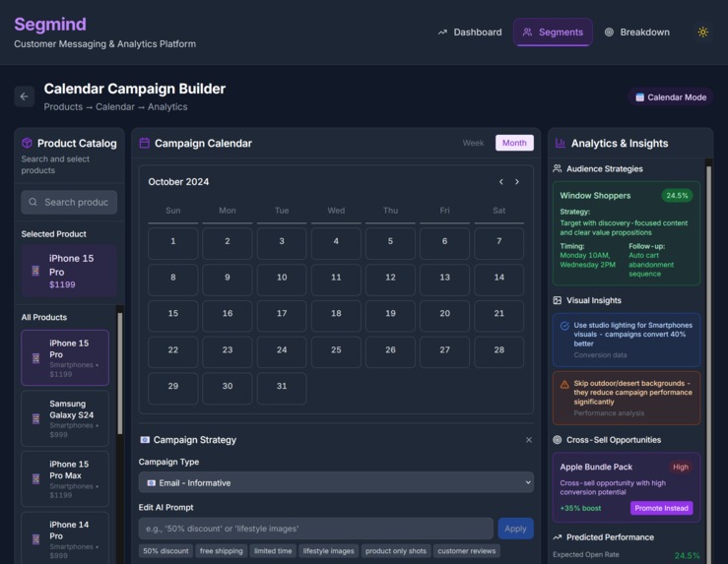Select the Samsung Galaxy S24 product card
The width and height of the screenshot is (728, 564).
[x=65, y=418]
